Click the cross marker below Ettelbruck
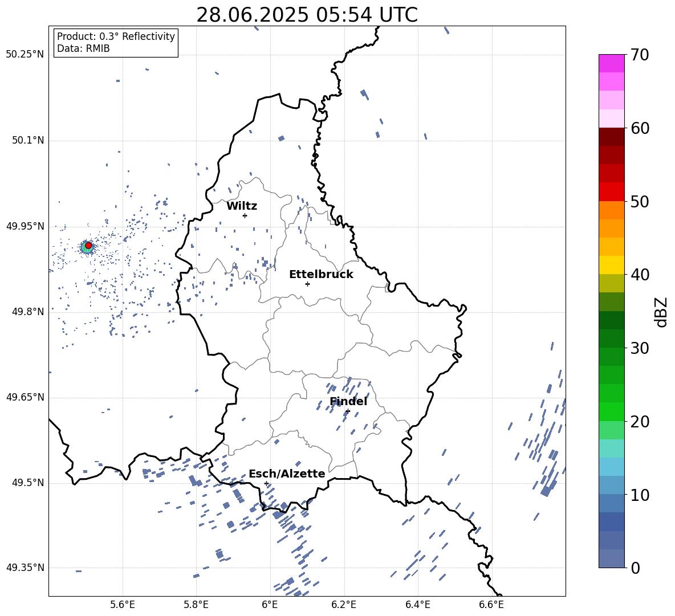675x616 pixels. (307, 284)
